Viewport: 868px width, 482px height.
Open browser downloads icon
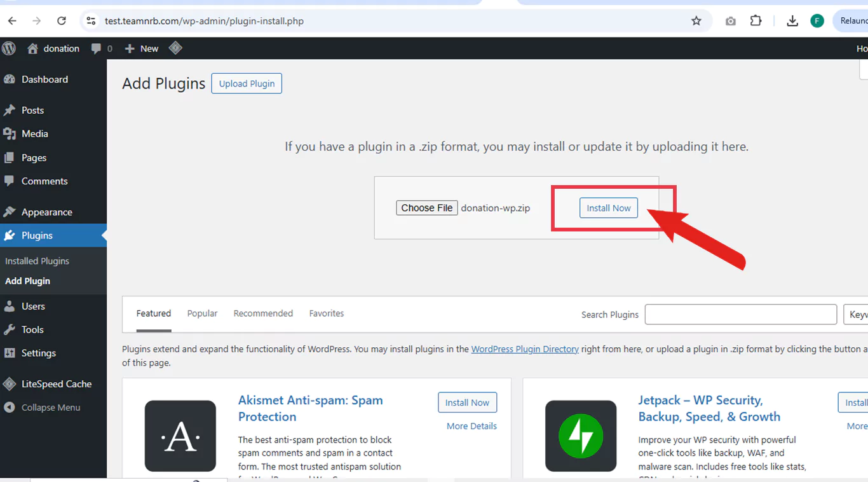(x=792, y=21)
